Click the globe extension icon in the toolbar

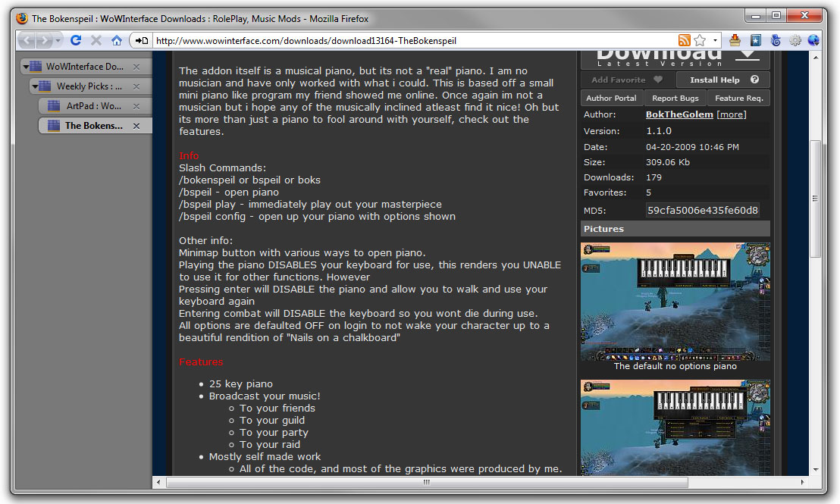pyautogui.click(x=813, y=40)
